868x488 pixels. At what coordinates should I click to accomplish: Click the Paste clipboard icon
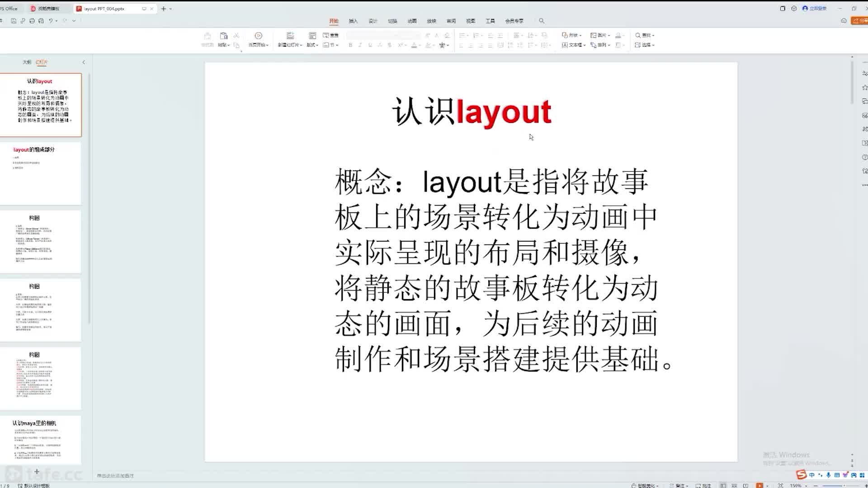tap(223, 36)
